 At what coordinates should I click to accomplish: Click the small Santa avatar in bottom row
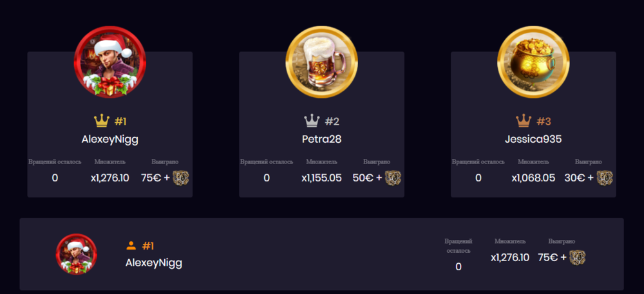pyautogui.click(x=77, y=254)
